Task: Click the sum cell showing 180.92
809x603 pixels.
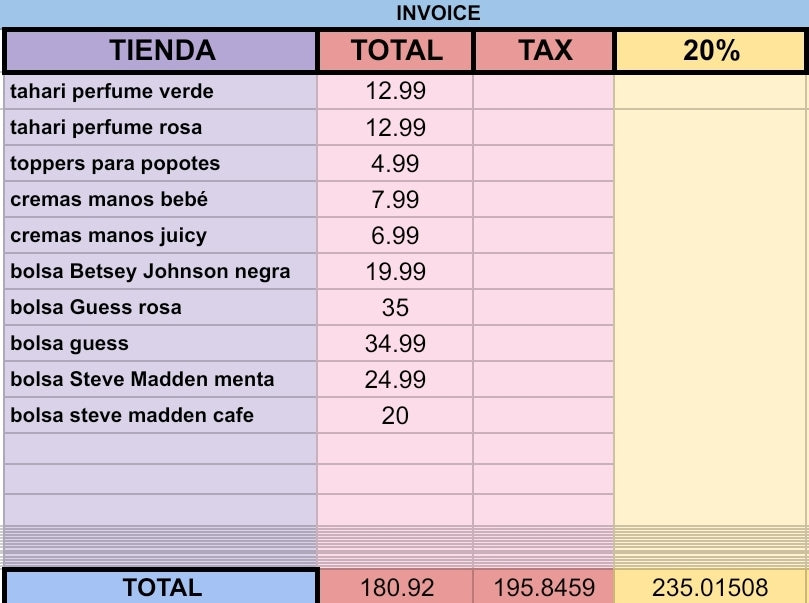Action: pos(396,587)
